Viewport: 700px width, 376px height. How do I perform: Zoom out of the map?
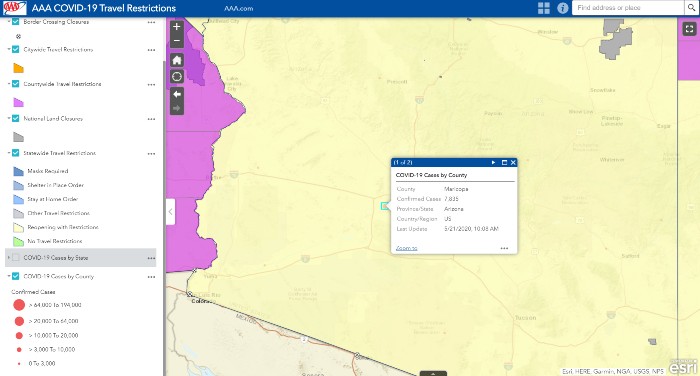point(177,41)
